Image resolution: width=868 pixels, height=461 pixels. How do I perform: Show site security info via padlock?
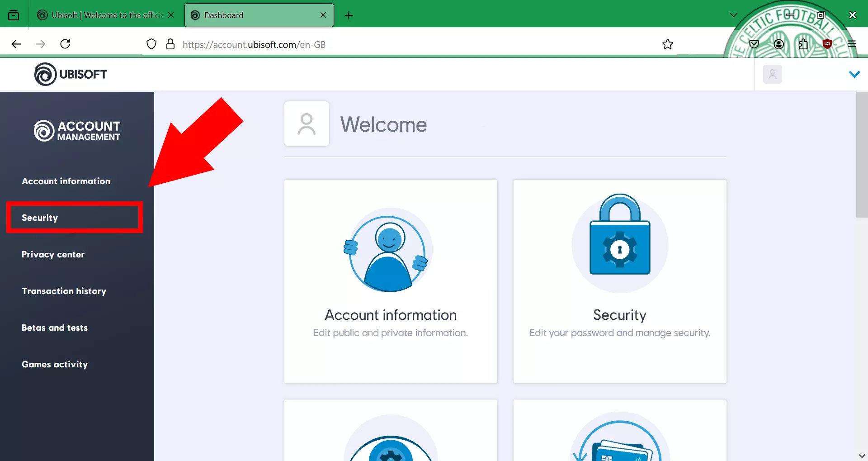tap(170, 44)
